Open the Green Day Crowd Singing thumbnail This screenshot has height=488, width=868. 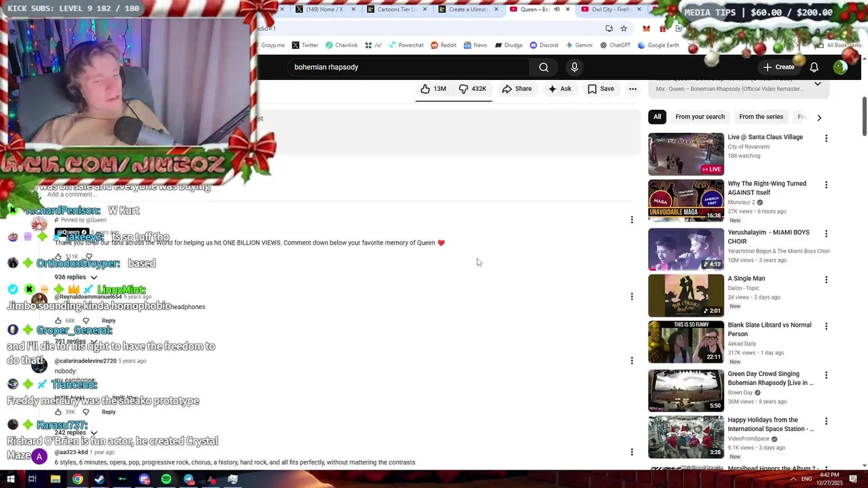686,391
